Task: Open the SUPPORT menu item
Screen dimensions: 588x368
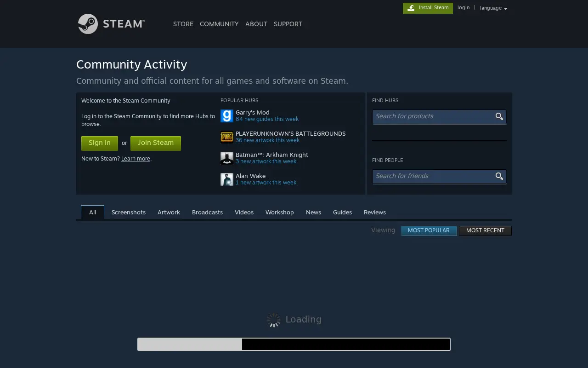Action: (x=288, y=24)
